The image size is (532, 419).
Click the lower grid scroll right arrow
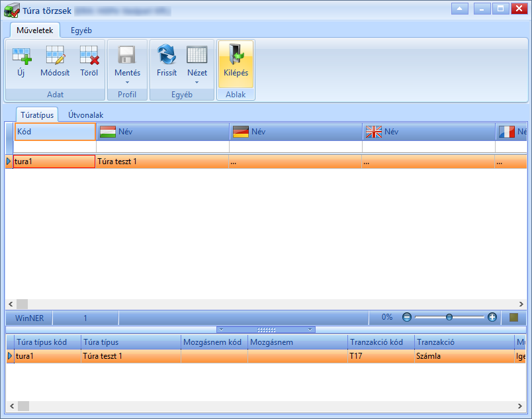(x=520, y=406)
